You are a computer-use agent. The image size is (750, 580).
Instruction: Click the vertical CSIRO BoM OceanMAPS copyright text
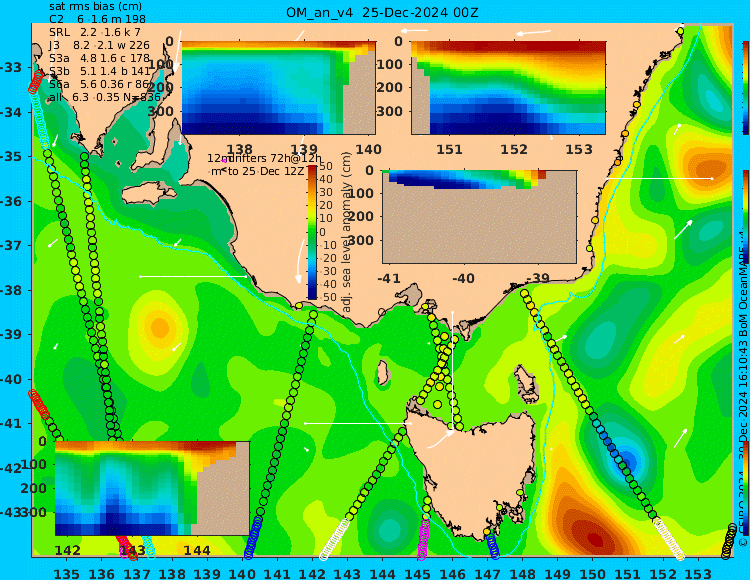point(743,392)
